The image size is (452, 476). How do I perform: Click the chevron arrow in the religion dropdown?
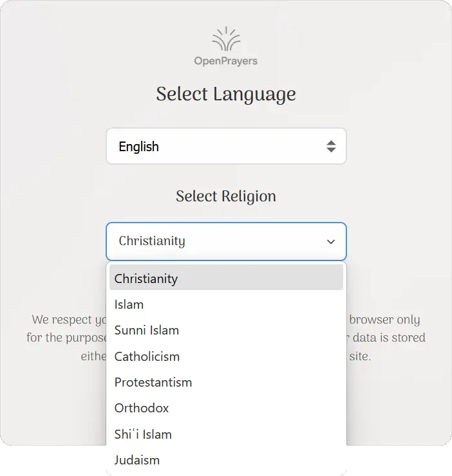click(331, 242)
